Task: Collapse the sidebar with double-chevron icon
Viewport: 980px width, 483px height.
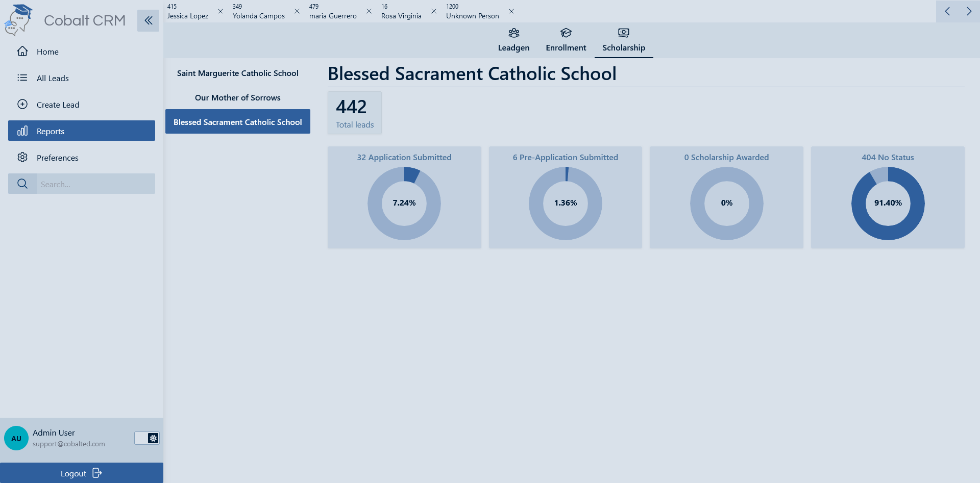Action: click(148, 20)
